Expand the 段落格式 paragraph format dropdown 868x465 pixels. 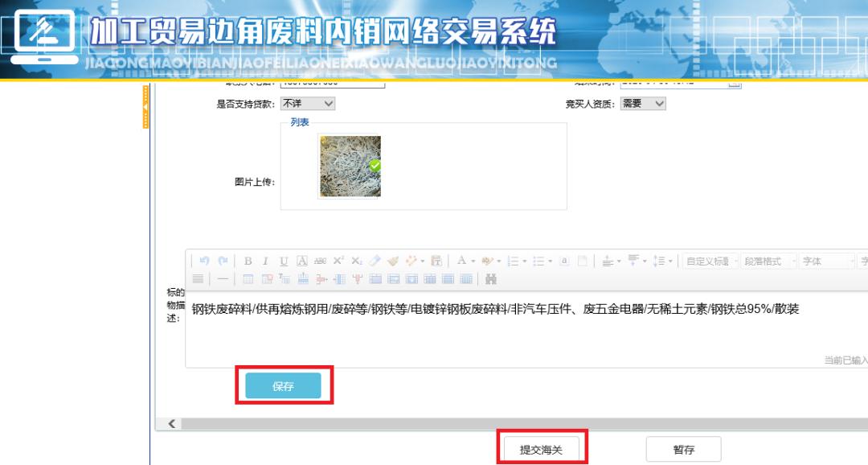[768, 261]
